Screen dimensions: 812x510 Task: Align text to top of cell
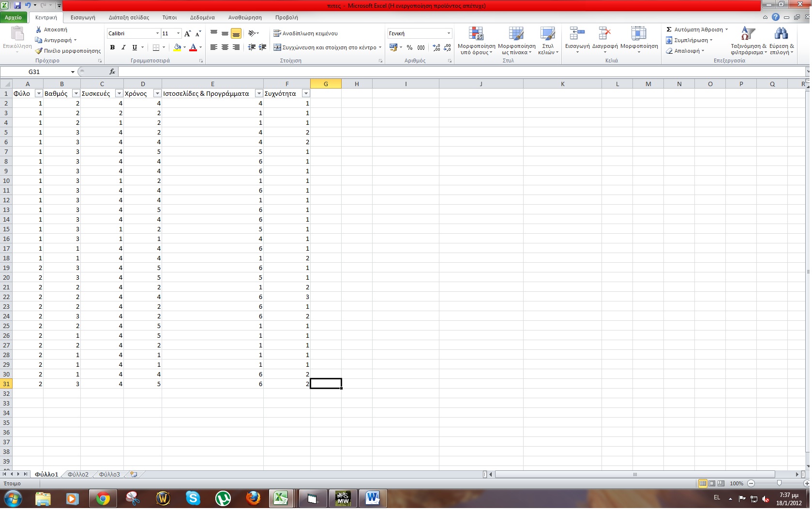213,33
